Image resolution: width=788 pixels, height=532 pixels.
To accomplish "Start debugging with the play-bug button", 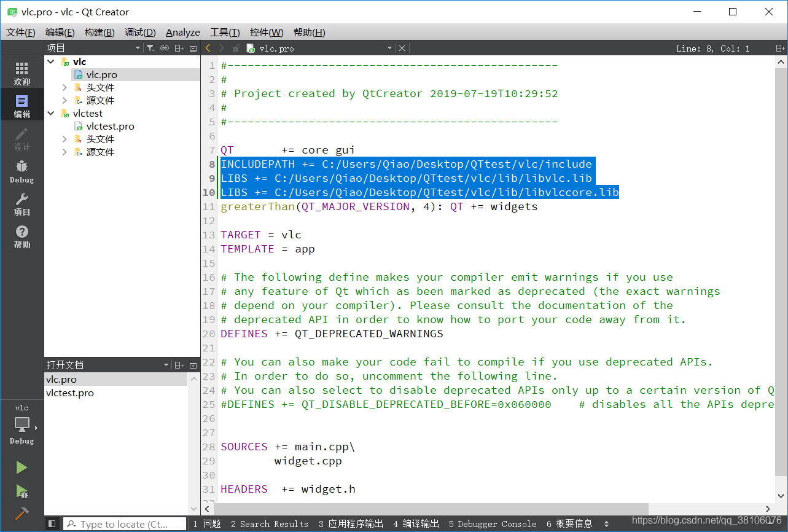I will pyautogui.click(x=22, y=491).
